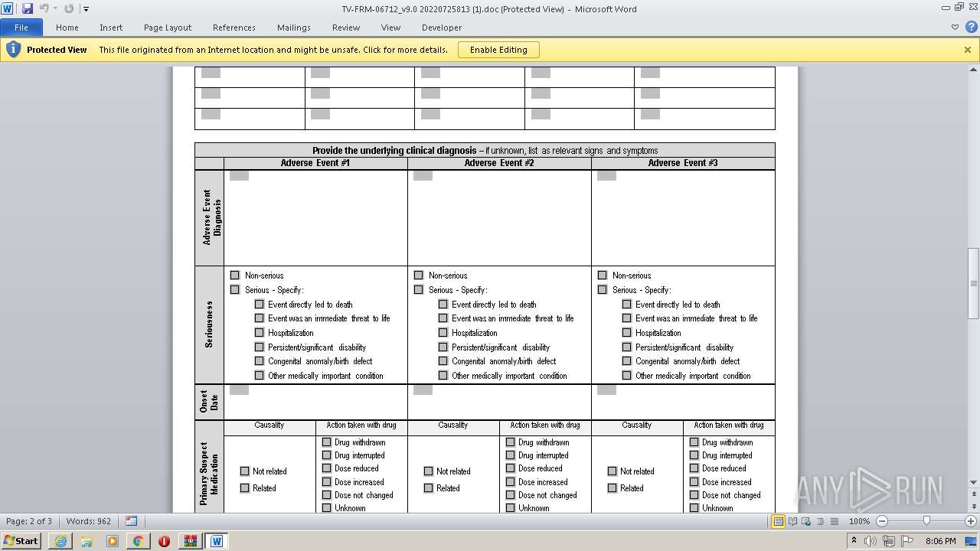The image size is (980, 551).
Task: Check 'Event directly led to death' for Event #1
Action: coord(260,304)
